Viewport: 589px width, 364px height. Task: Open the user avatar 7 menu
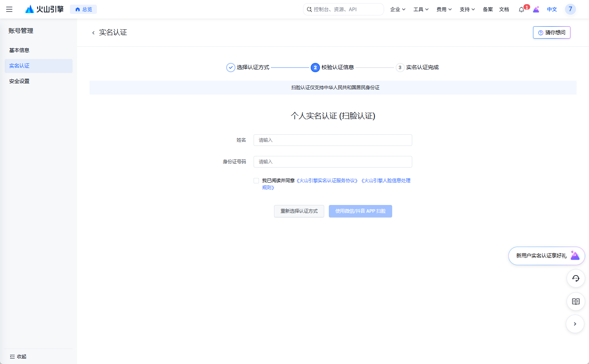pos(570,9)
